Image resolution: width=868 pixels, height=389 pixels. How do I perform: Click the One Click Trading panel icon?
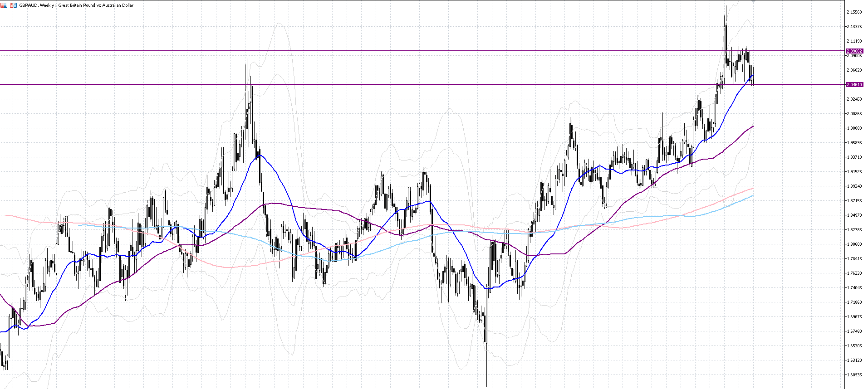tap(13, 5)
